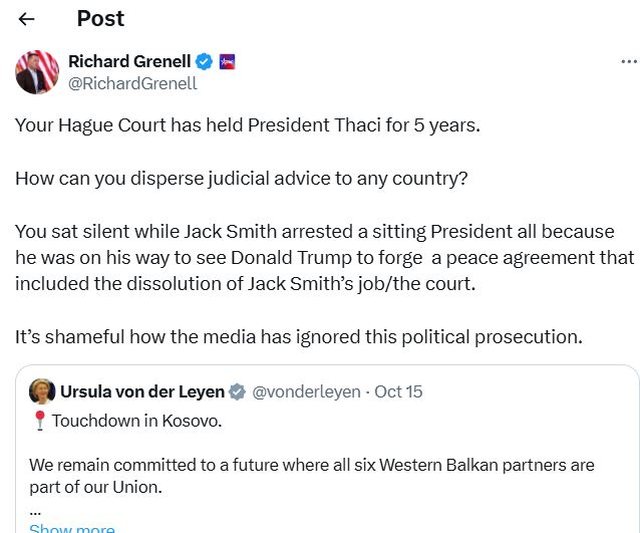This screenshot has width=640, height=533.
Task: Open the @vonderleyen handle
Action: (306, 391)
